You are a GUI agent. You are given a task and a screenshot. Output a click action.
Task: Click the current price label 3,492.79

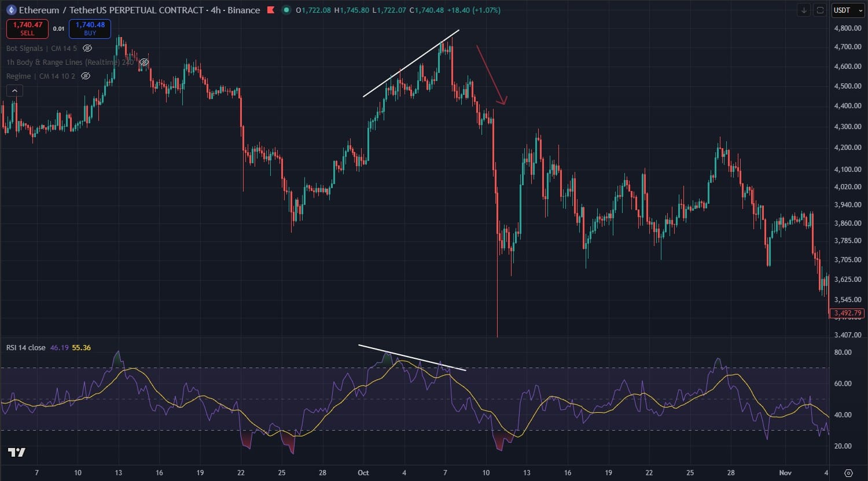click(x=848, y=313)
